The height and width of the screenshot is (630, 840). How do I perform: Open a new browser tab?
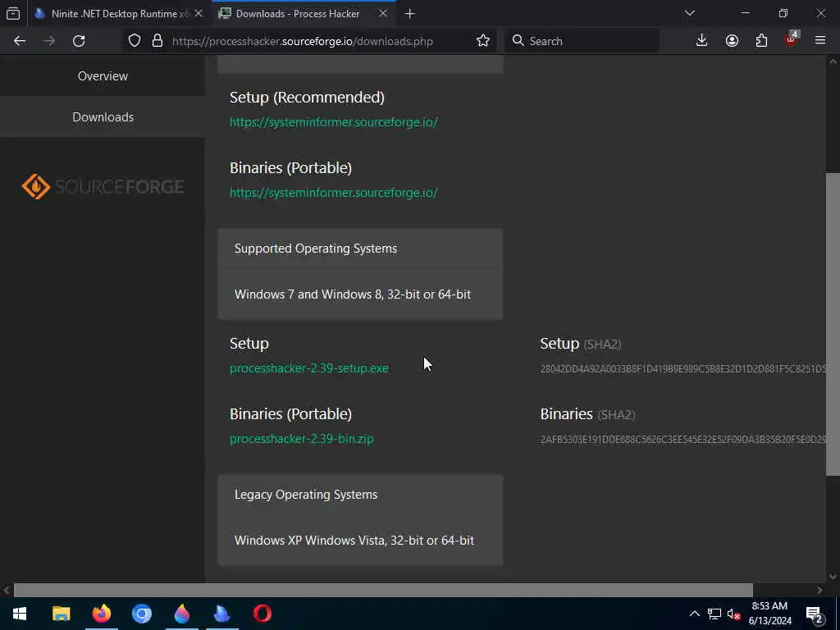410,14
